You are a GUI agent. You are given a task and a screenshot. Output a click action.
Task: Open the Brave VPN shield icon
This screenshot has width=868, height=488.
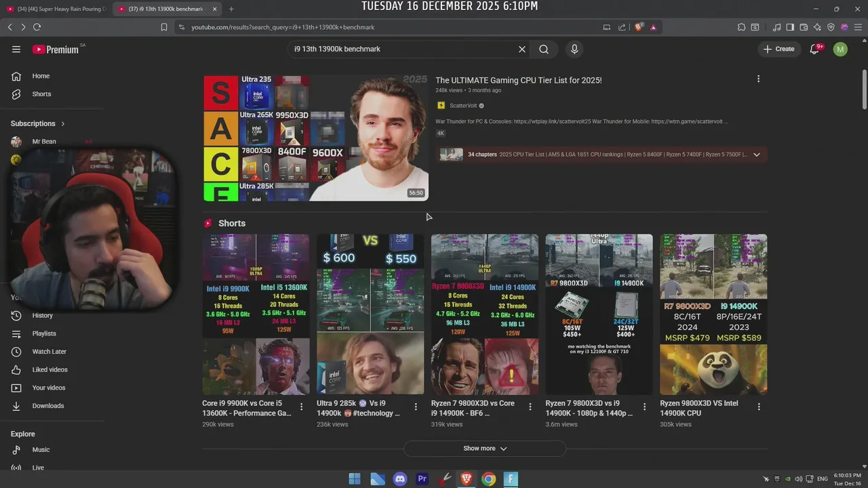tap(831, 27)
